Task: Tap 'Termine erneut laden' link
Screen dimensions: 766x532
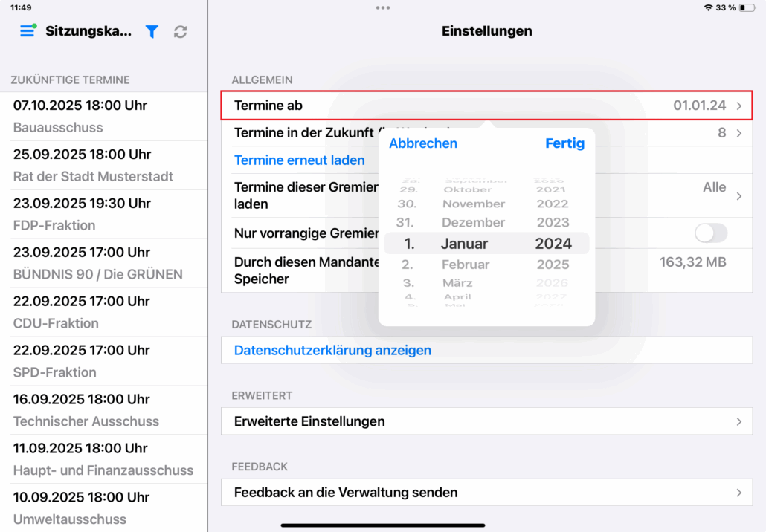Action: 300,160
